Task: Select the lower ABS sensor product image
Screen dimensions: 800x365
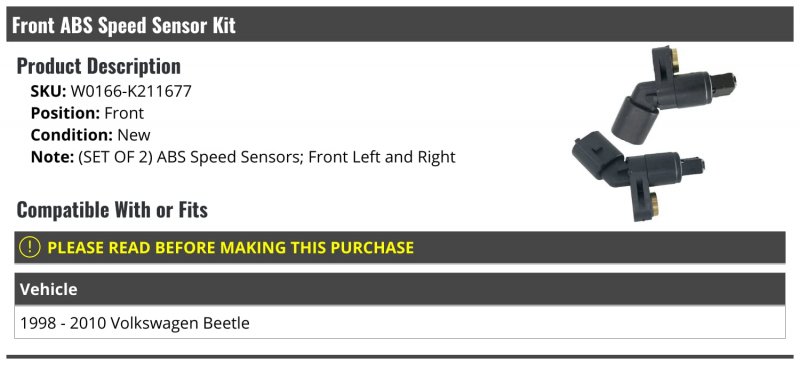Action: pos(639,176)
